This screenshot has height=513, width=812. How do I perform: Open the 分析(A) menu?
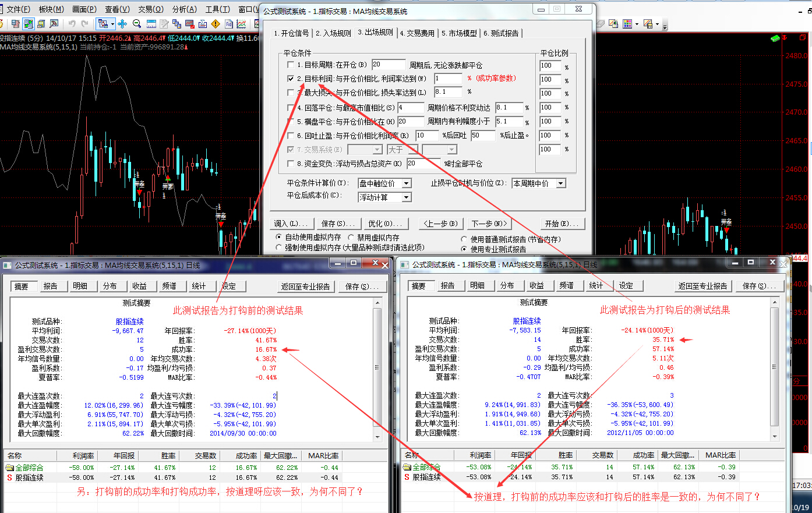184,9
